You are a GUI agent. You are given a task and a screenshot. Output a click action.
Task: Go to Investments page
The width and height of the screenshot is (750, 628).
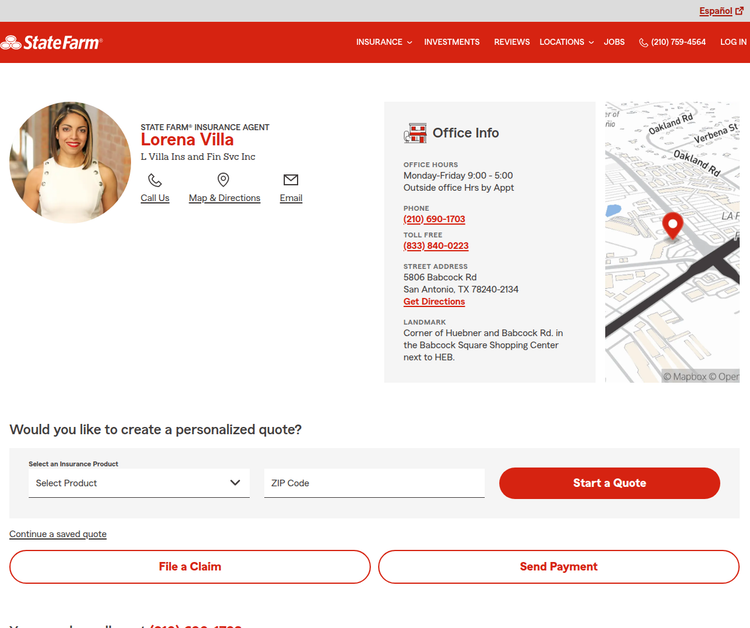pyautogui.click(x=452, y=42)
